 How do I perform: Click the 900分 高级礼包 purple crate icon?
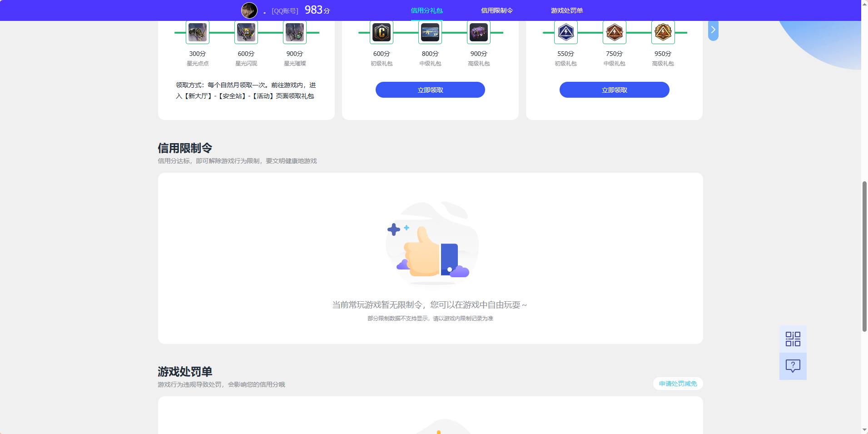coord(479,32)
